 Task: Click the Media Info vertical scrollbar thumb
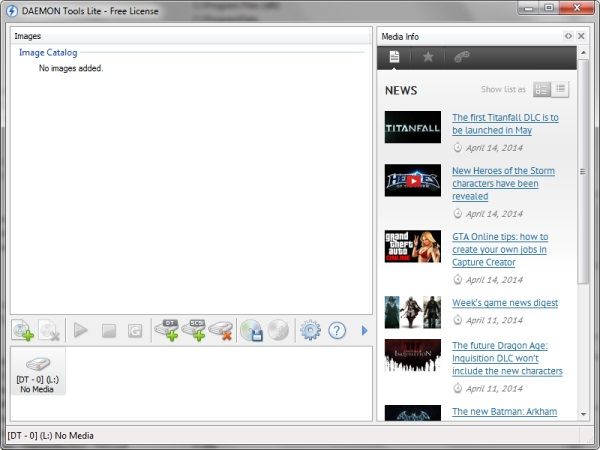coord(583,171)
